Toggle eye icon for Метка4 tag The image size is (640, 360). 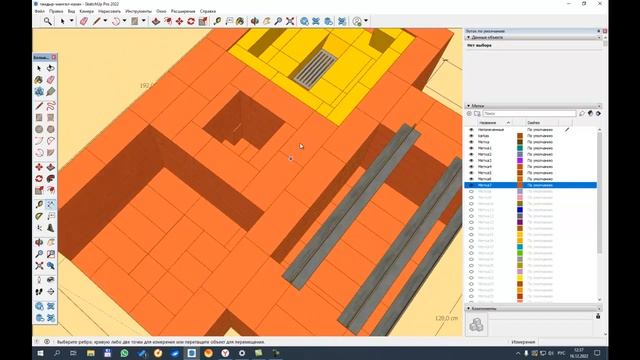(471, 167)
